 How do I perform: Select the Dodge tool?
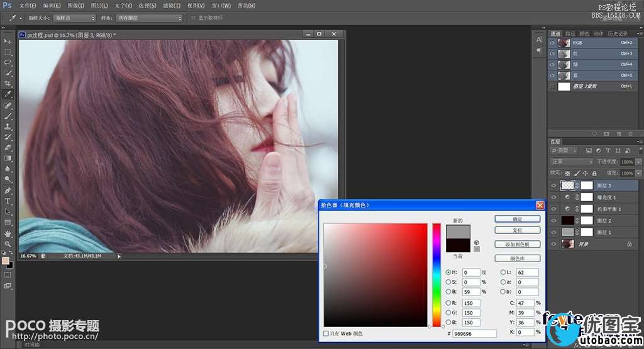(x=8, y=179)
